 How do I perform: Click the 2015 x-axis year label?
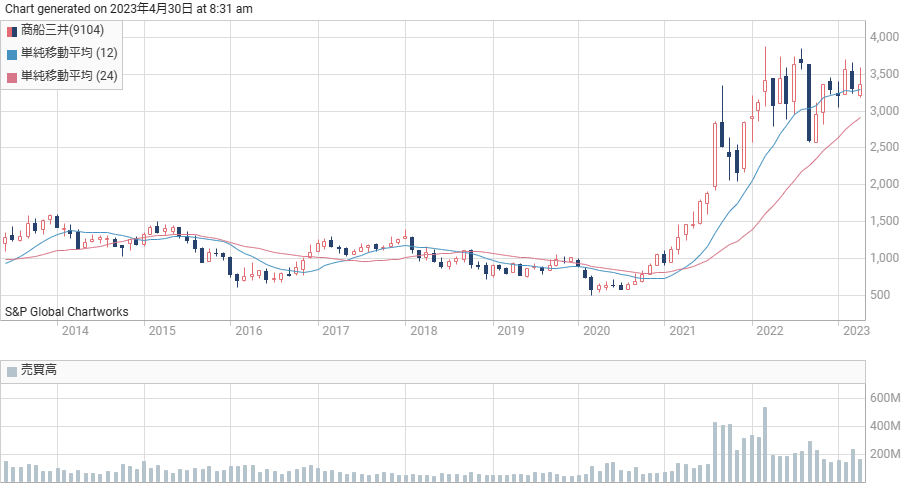pos(162,331)
